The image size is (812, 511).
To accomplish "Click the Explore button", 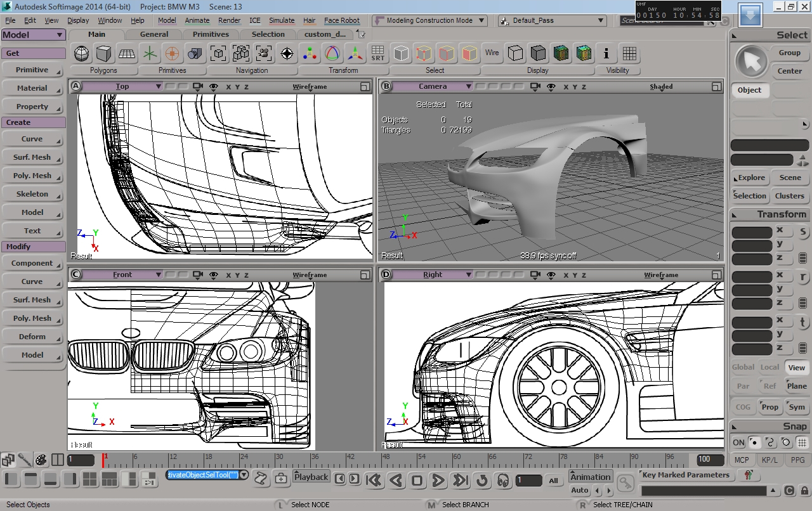I will [x=751, y=178].
